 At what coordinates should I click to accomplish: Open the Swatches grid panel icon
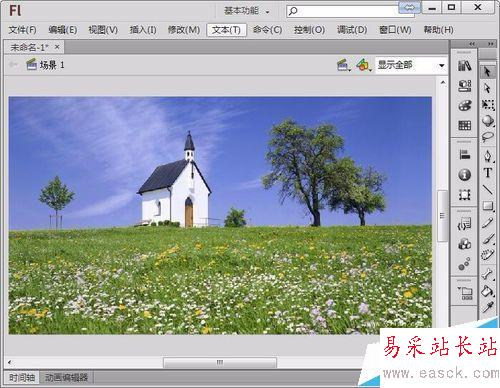coord(465,125)
